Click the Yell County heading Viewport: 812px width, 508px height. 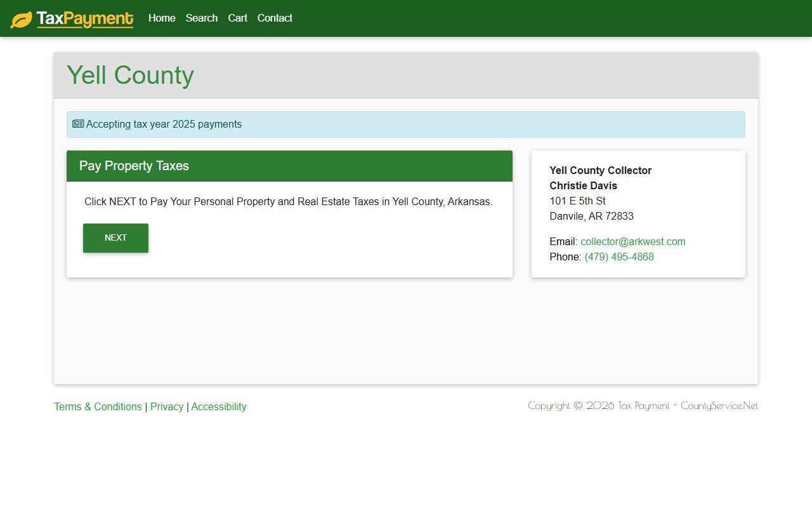coord(130,75)
